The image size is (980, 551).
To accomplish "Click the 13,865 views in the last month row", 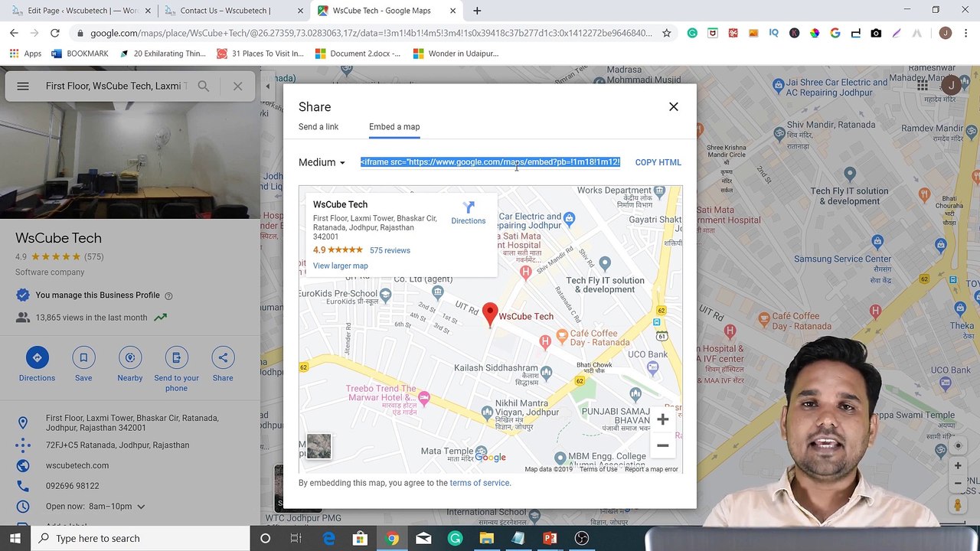I will point(92,318).
